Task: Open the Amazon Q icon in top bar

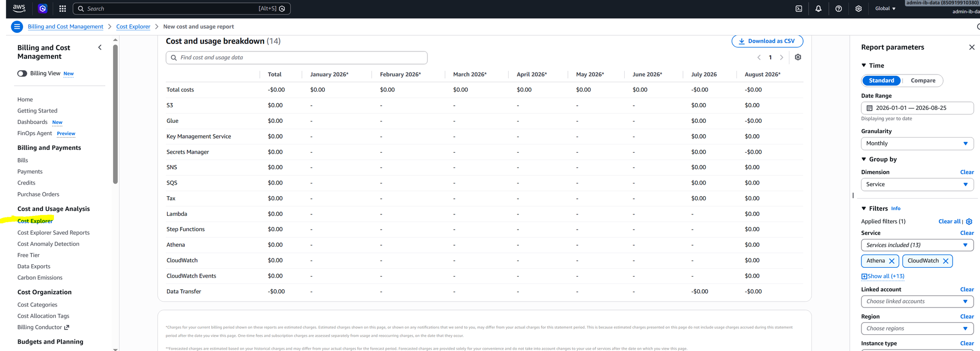Action: click(x=43, y=8)
